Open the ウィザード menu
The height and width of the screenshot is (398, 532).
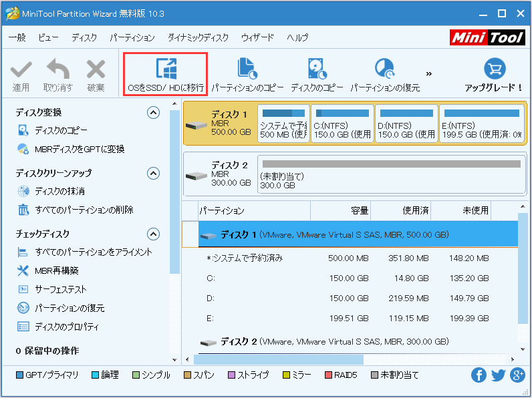[x=257, y=37]
